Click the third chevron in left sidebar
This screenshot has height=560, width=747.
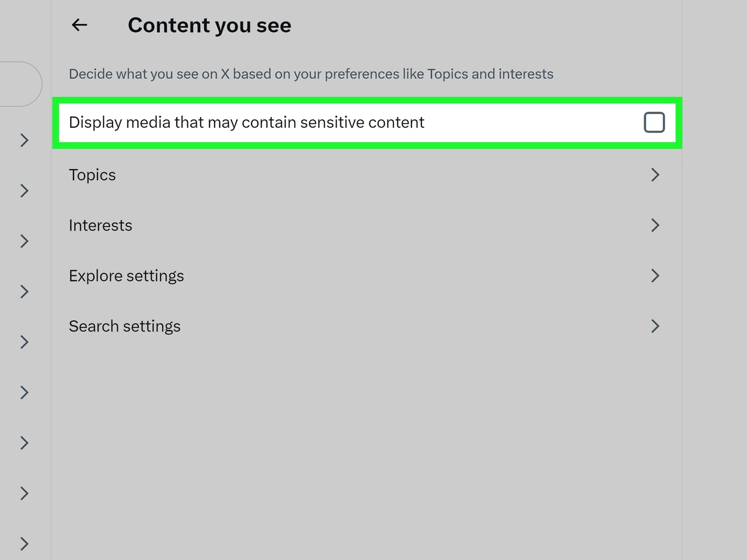point(25,241)
